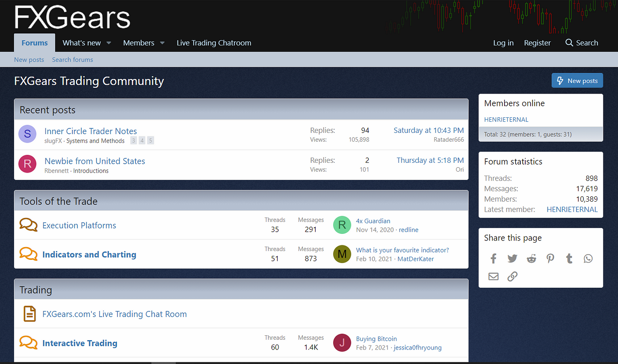Open the Tools of the Trade category
618x364 pixels.
[x=58, y=201]
